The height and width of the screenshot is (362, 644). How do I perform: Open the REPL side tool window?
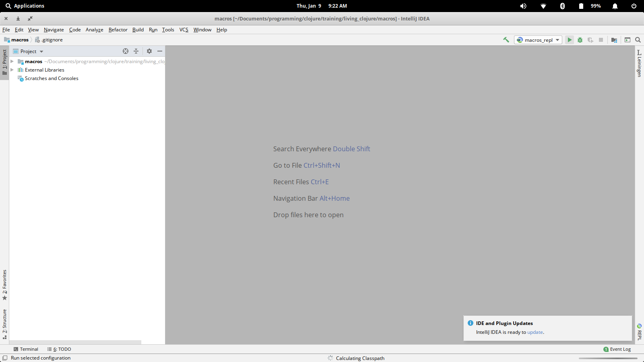pyautogui.click(x=639, y=332)
